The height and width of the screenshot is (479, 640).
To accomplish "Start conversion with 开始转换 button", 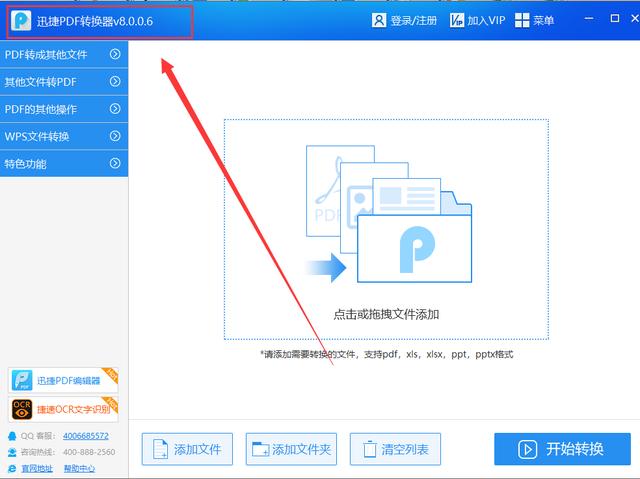I will pos(562,449).
